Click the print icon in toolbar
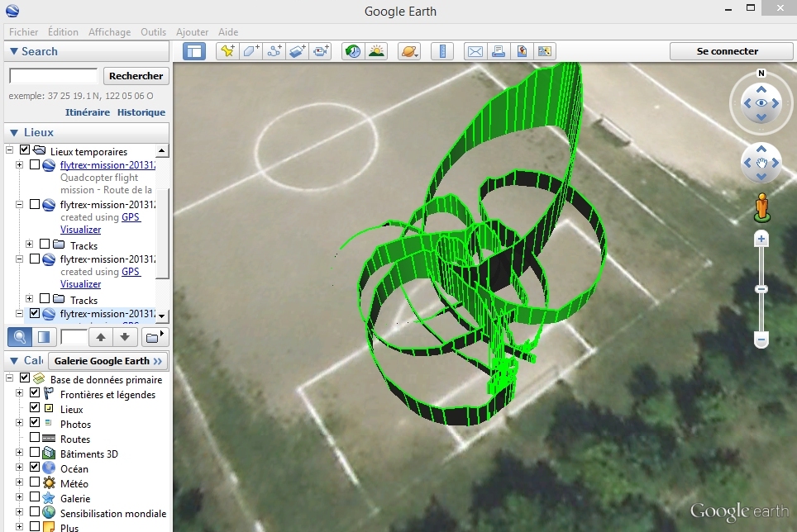The image size is (797, 532). [x=499, y=51]
